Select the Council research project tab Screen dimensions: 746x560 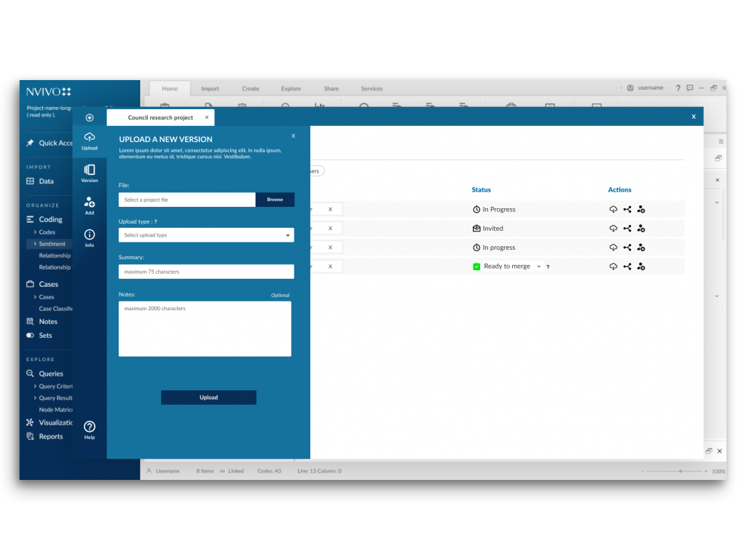pyautogui.click(x=160, y=117)
